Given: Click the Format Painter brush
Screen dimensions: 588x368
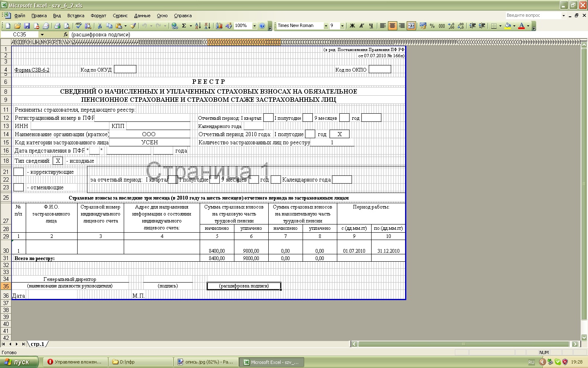Looking at the screenshot, I should point(133,26).
